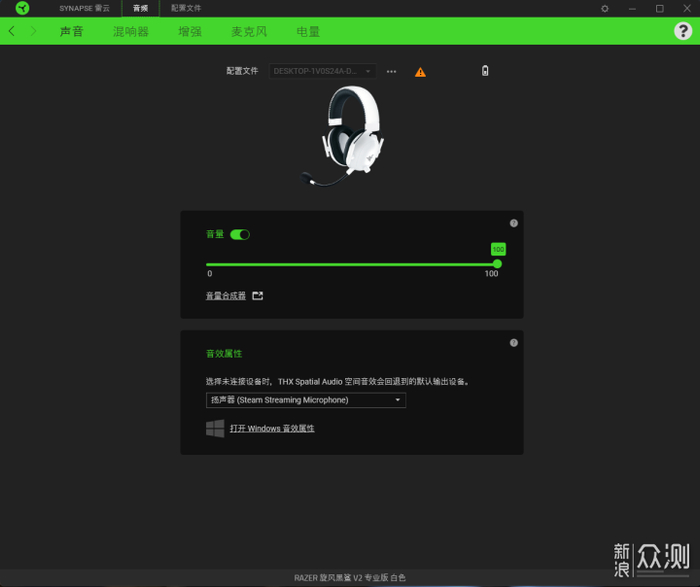Expand the 扬声器 Steam Streaming Microphone dropdown

(x=306, y=400)
